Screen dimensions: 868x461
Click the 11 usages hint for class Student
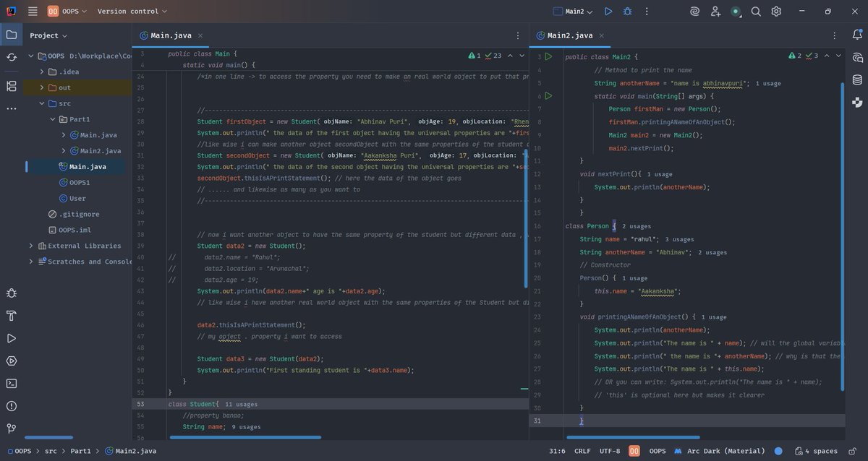click(x=241, y=405)
